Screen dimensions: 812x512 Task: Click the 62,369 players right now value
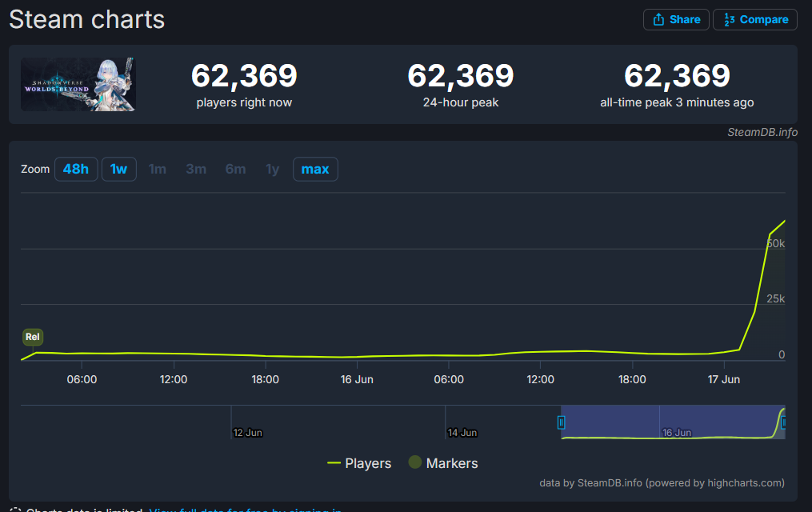coord(245,75)
